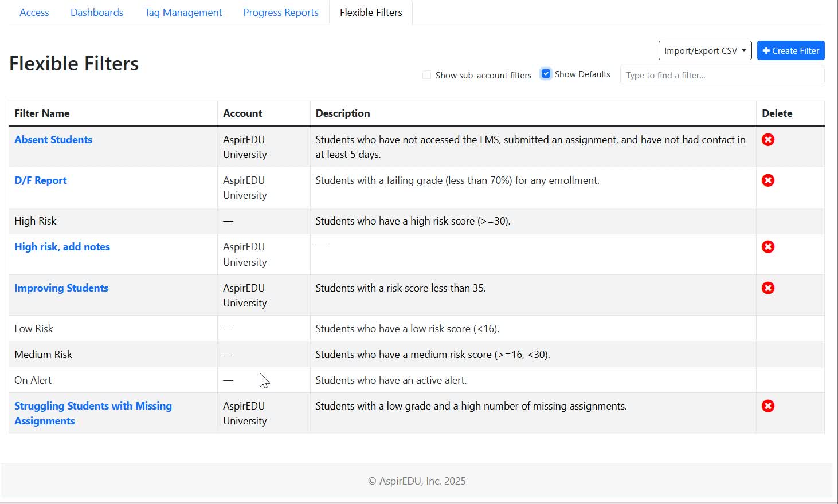
Task: Delete Struggling Students with Missing Assignments filter
Action: 768,406
